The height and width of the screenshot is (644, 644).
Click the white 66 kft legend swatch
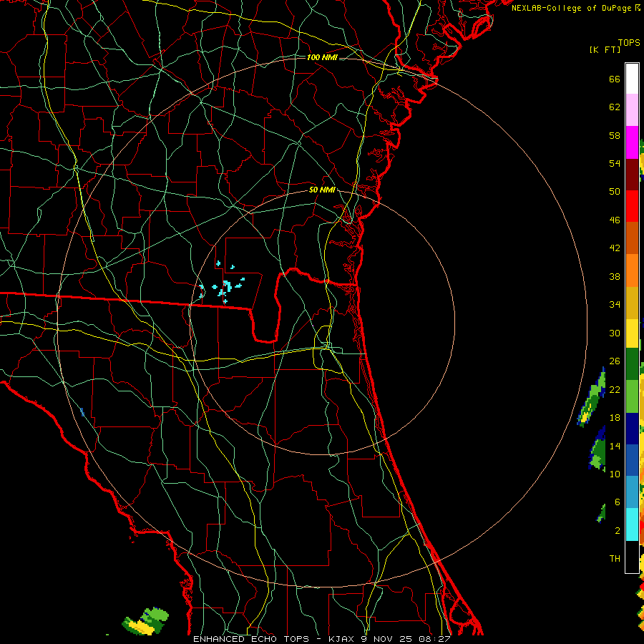pyautogui.click(x=632, y=79)
